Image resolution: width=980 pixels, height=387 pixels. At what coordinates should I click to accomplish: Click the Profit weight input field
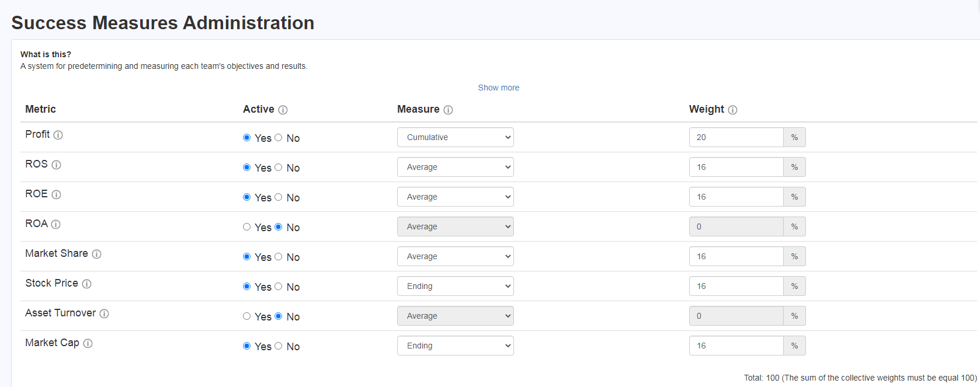736,137
